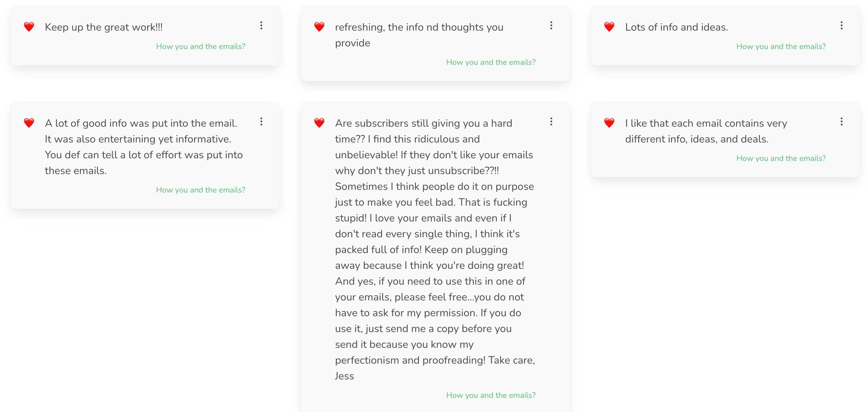
Task: Open three-dot menu on 'A lot of good info' card
Action: click(261, 121)
